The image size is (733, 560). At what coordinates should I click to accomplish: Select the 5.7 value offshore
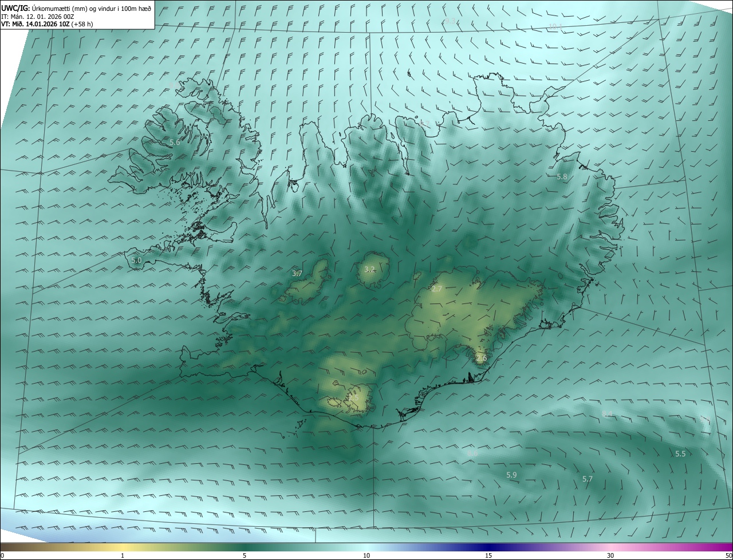(x=587, y=479)
